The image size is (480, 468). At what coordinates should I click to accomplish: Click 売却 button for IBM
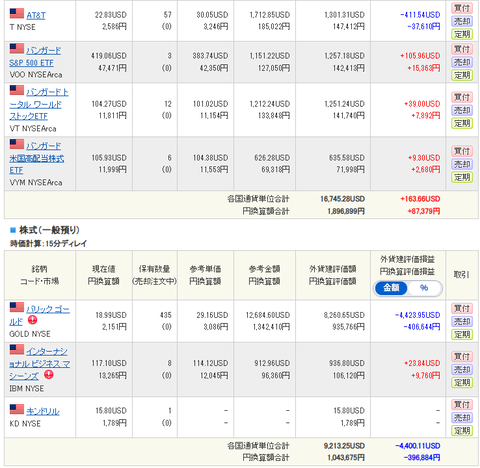point(462,370)
